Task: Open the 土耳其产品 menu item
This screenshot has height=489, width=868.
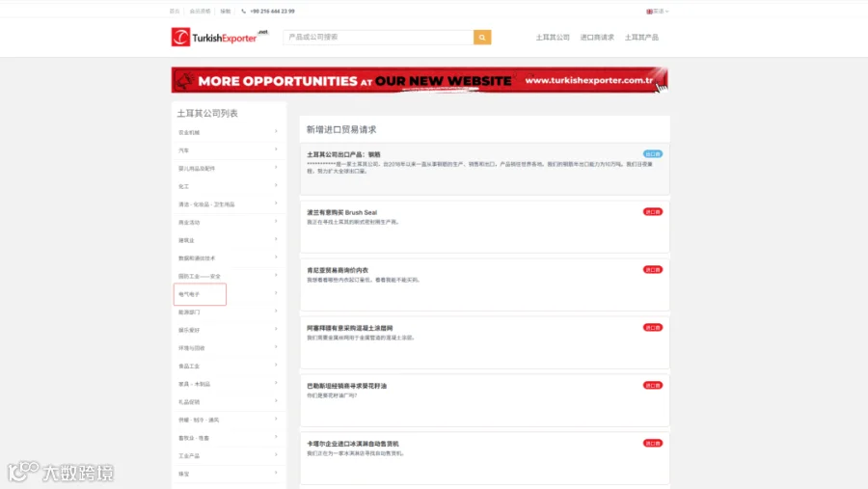Action: tap(641, 37)
